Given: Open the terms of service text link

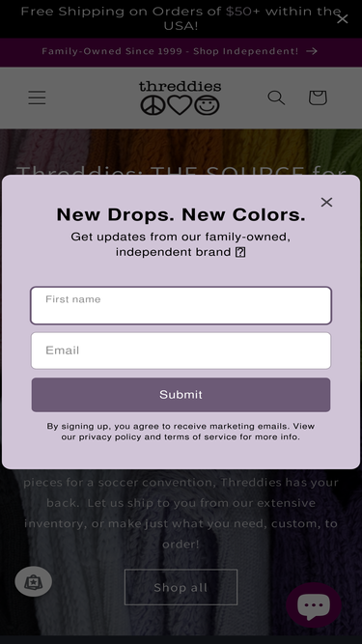Looking at the screenshot, I should tap(201, 437).
